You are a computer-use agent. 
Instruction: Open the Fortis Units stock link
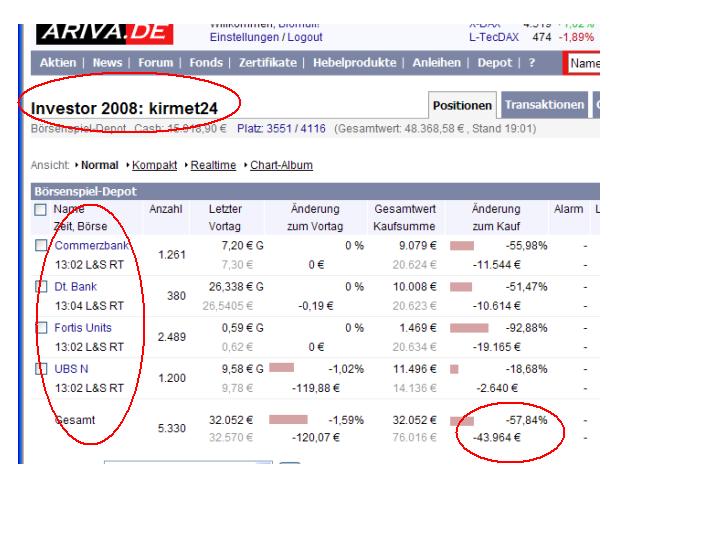[x=83, y=328]
